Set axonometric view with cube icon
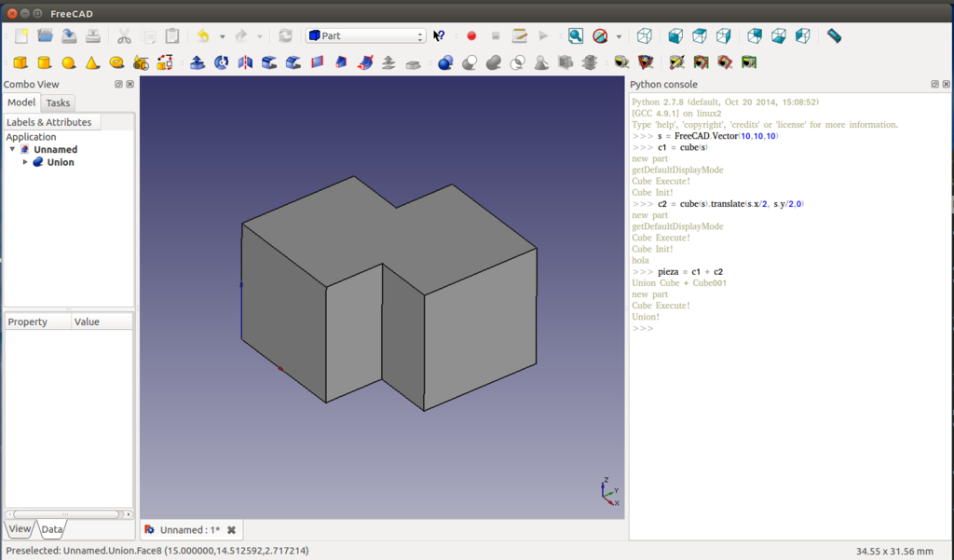954x560 pixels. point(644,36)
